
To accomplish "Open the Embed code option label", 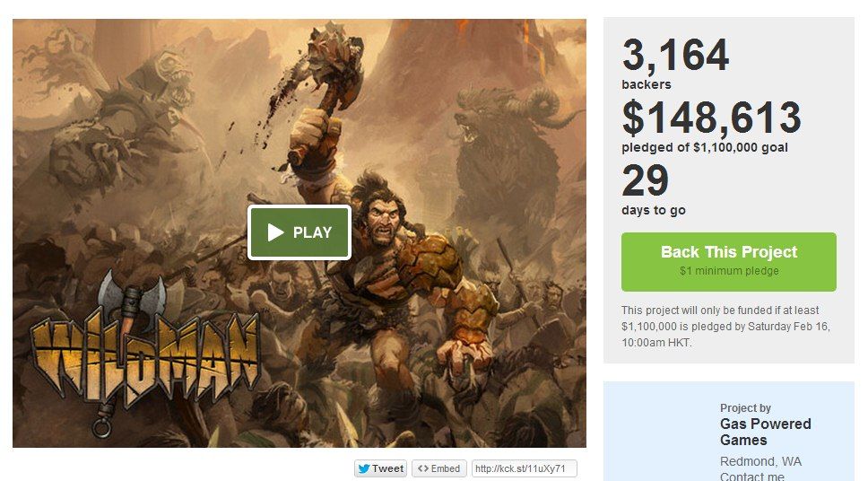I will [446, 468].
